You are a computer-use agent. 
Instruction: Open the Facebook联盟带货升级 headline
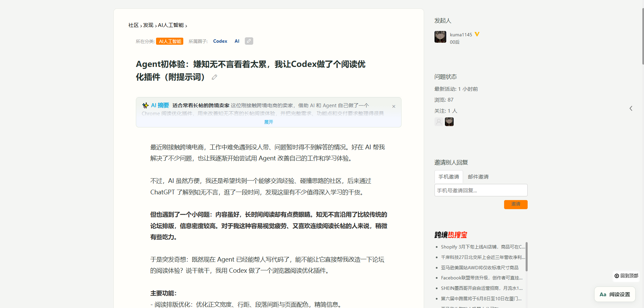482,278
